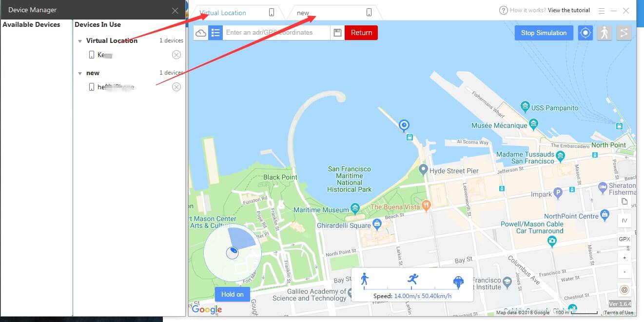Open the list view icon in the toolbar
Image resolution: width=644 pixels, height=322 pixels.
[x=215, y=33]
